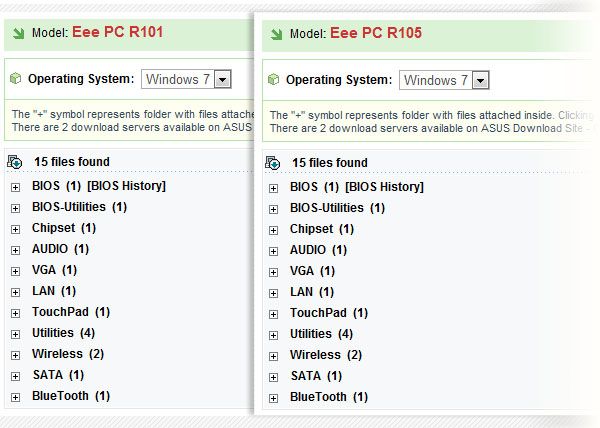Expand BIOS folder in R105 panel
This screenshot has width=600, height=428.
273,189
